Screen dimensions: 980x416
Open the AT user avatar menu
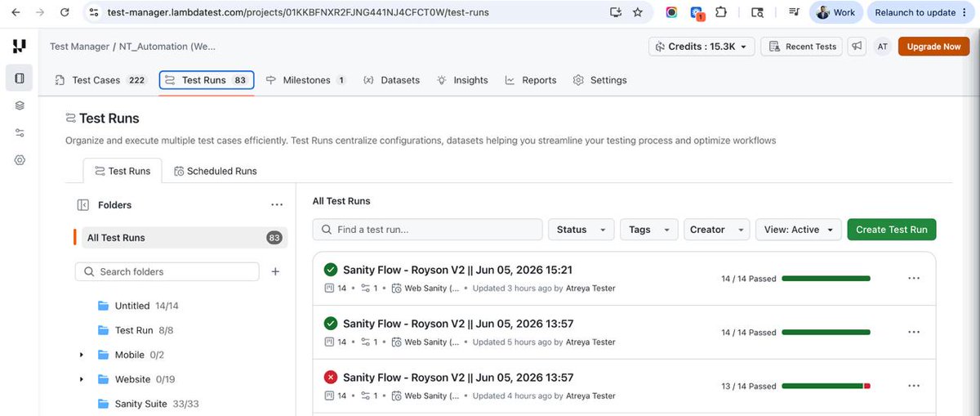point(883,47)
